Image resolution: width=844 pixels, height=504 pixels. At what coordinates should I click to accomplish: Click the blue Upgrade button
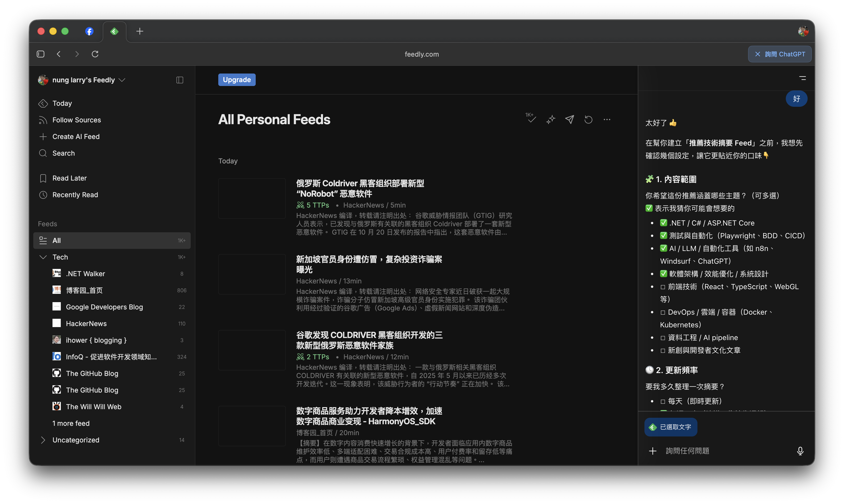237,80
